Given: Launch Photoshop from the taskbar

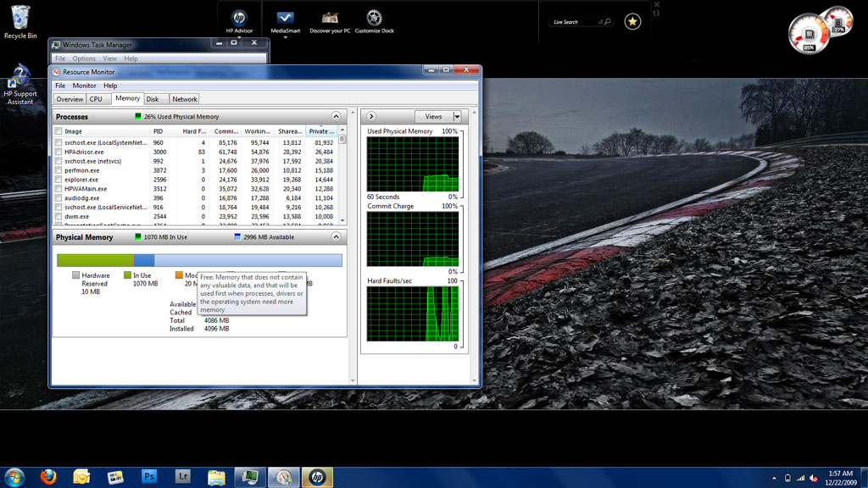Looking at the screenshot, I should [x=149, y=477].
